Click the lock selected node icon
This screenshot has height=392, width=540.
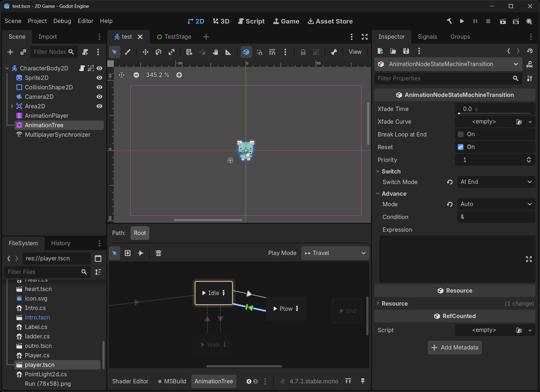(303, 52)
